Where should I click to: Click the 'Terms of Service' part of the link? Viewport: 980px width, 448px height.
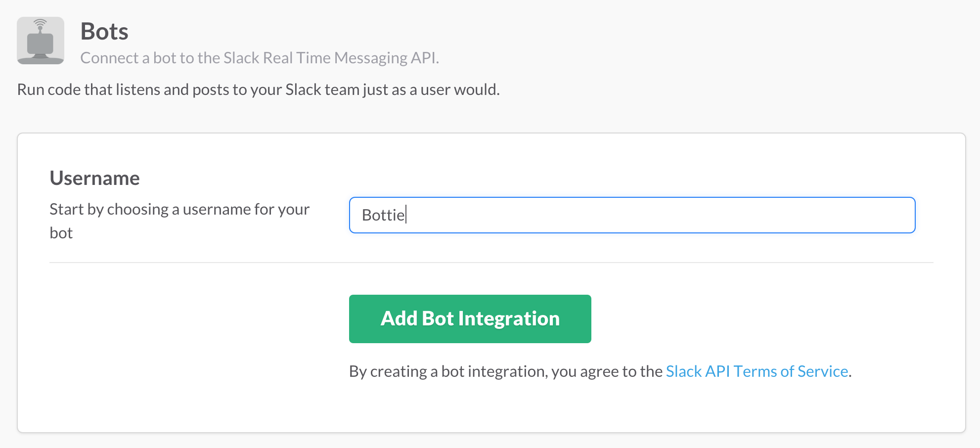[791, 371]
